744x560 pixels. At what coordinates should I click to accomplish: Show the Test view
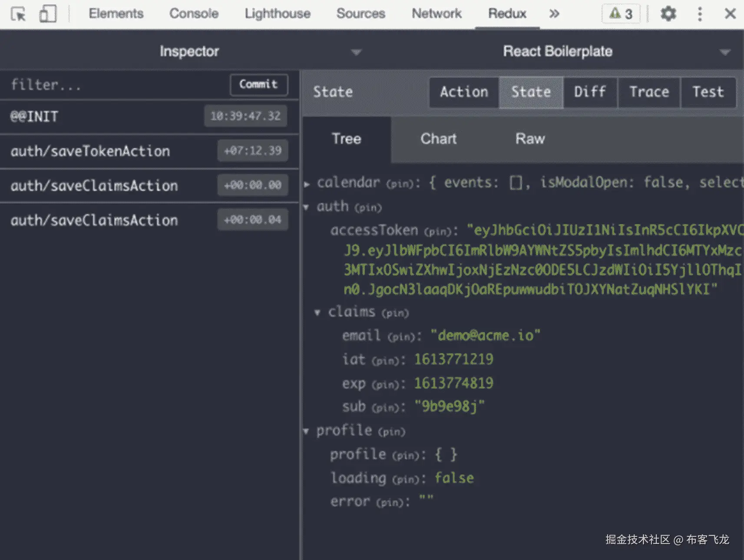(x=708, y=92)
